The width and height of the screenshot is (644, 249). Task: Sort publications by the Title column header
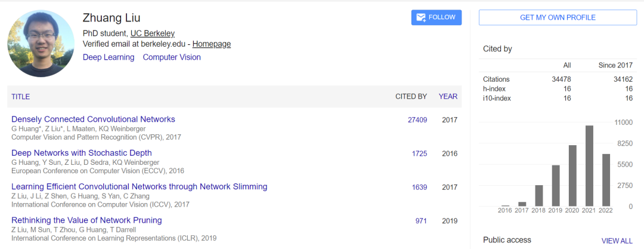point(20,97)
